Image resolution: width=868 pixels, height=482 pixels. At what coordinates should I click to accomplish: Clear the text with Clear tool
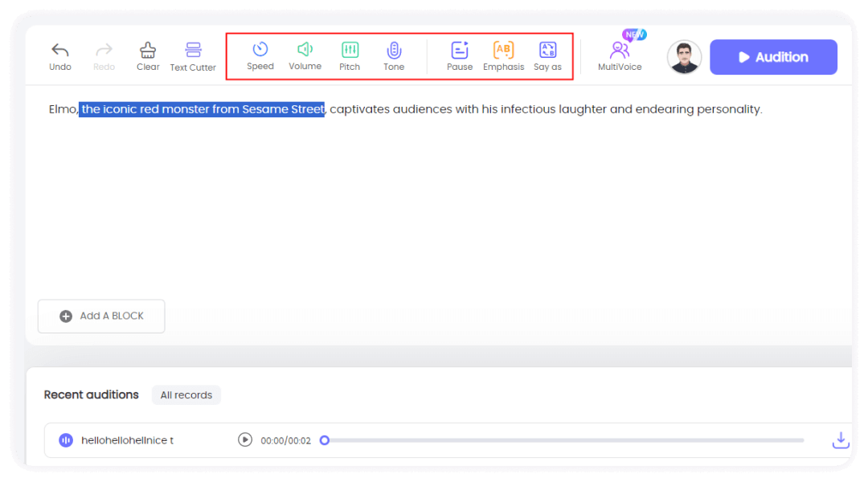(148, 51)
